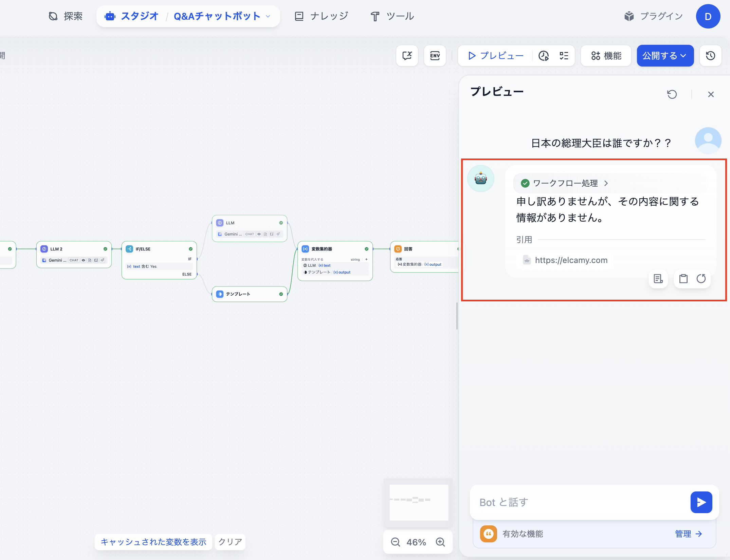Restart the preview conversation
The height and width of the screenshot is (560, 730).
[x=672, y=94]
